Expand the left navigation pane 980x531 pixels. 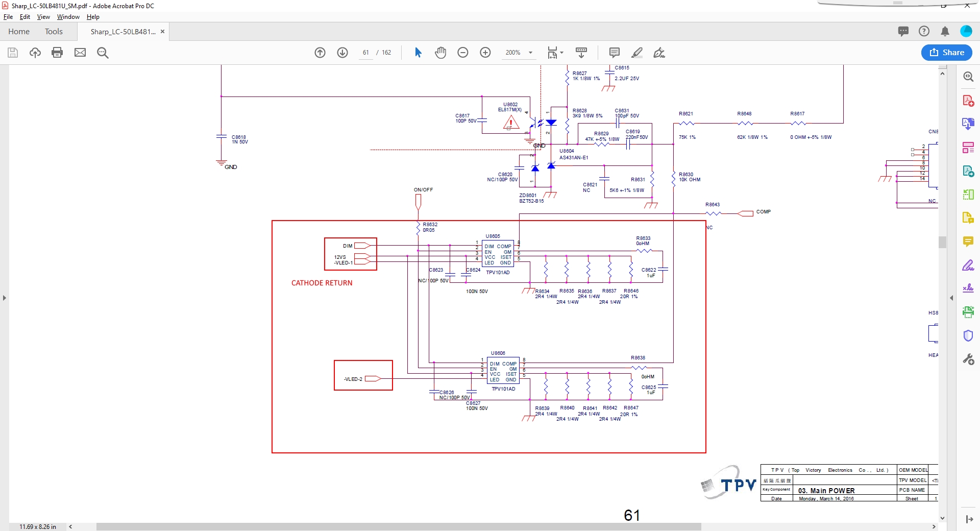(5, 298)
